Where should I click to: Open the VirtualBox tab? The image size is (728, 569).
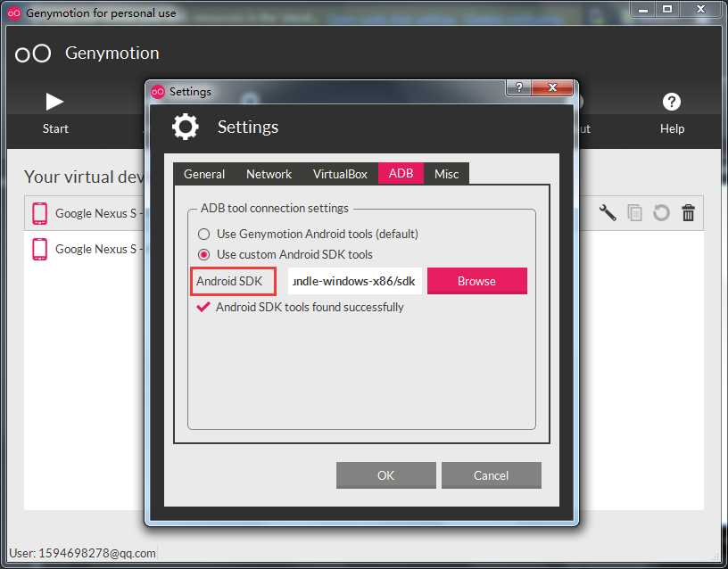click(340, 174)
